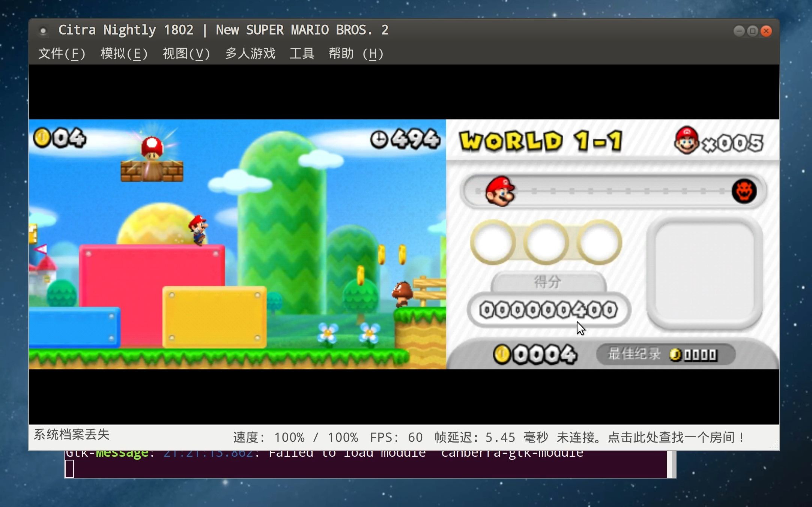Open the 多人游戏 menu

pos(250,53)
